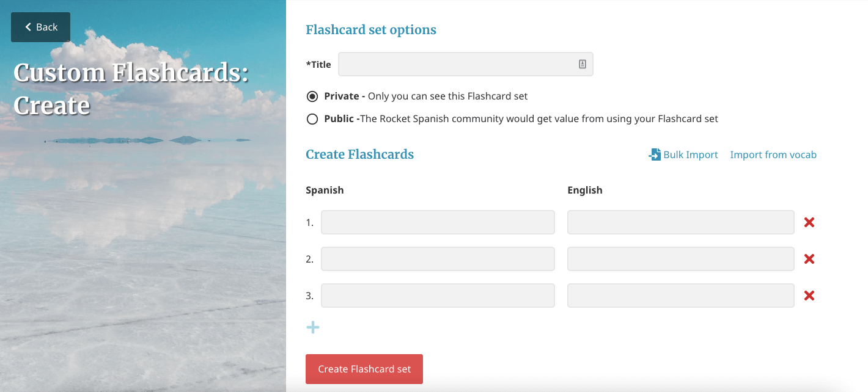Click the chevron arrow on Back button
This screenshot has height=392, width=868.
click(28, 27)
